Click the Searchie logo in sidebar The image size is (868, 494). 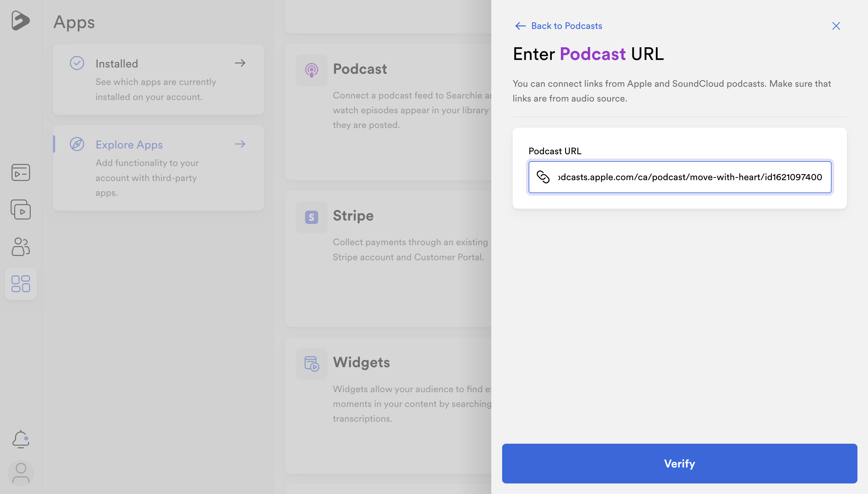coord(20,20)
